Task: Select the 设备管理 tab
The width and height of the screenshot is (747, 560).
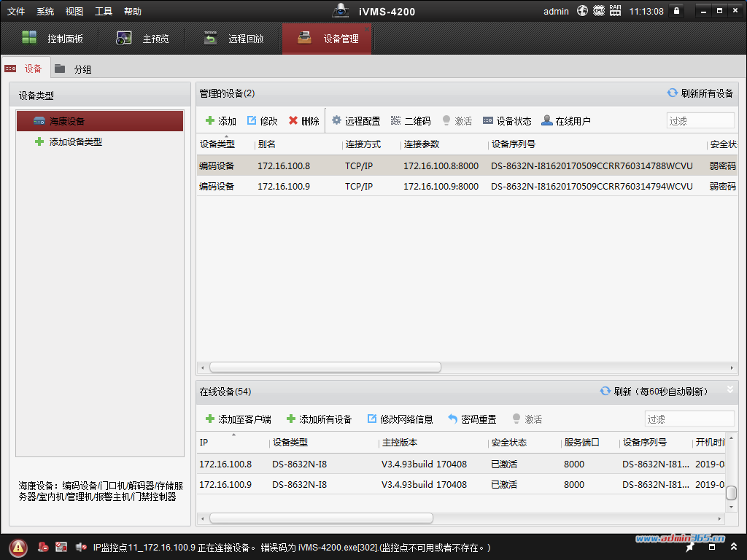Action: coord(327,39)
